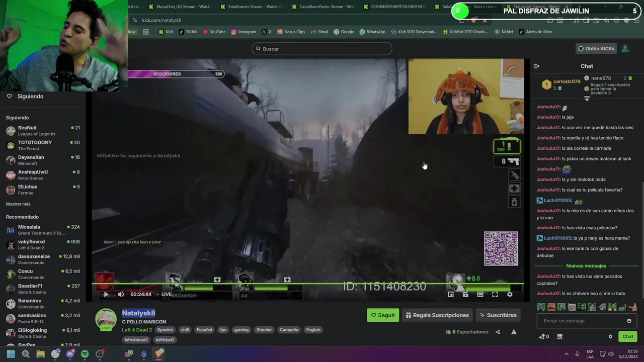Open the taskbar speaker volume icon

click(610, 354)
